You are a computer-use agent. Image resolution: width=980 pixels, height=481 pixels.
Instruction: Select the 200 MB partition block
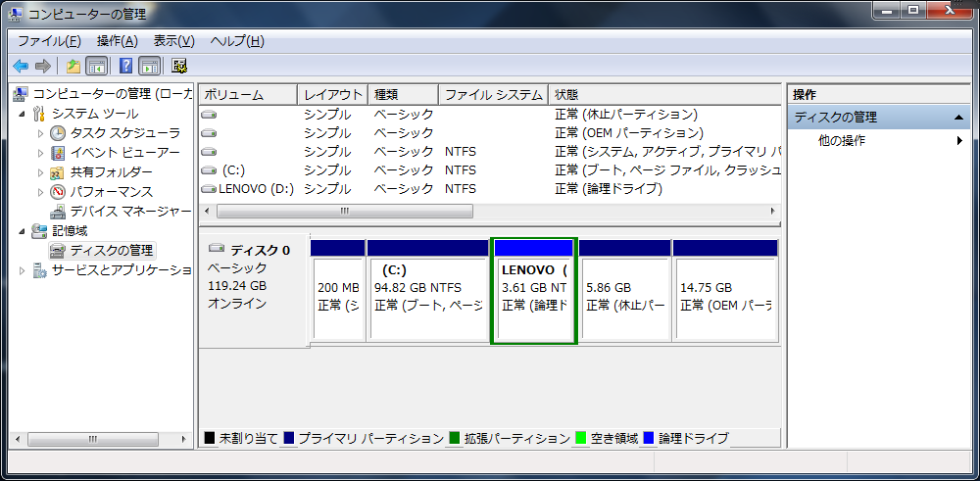click(337, 291)
